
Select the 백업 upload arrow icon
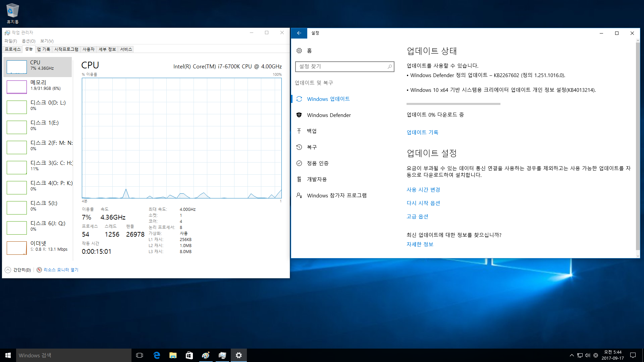[299, 131]
